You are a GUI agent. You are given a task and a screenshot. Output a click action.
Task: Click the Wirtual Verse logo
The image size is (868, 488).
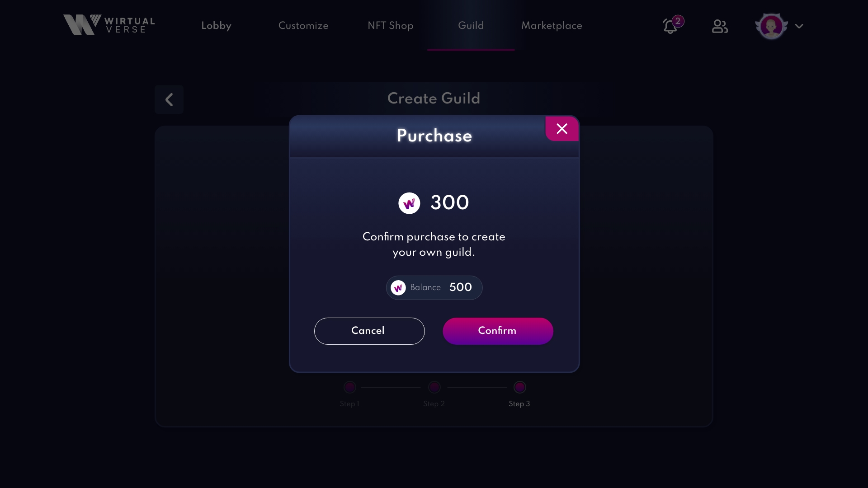click(x=108, y=25)
